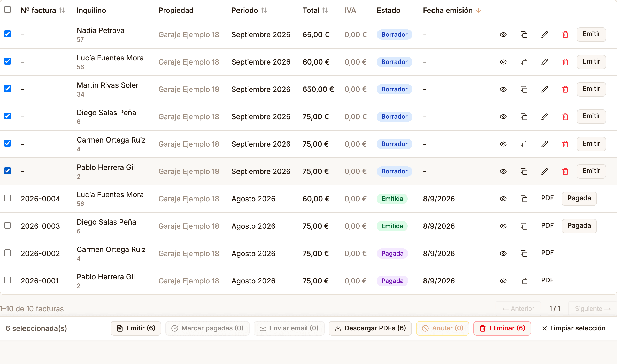Image resolution: width=617 pixels, height=364 pixels.
Task: Toggle the select-all checkbox in header
Action: pos(7,10)
